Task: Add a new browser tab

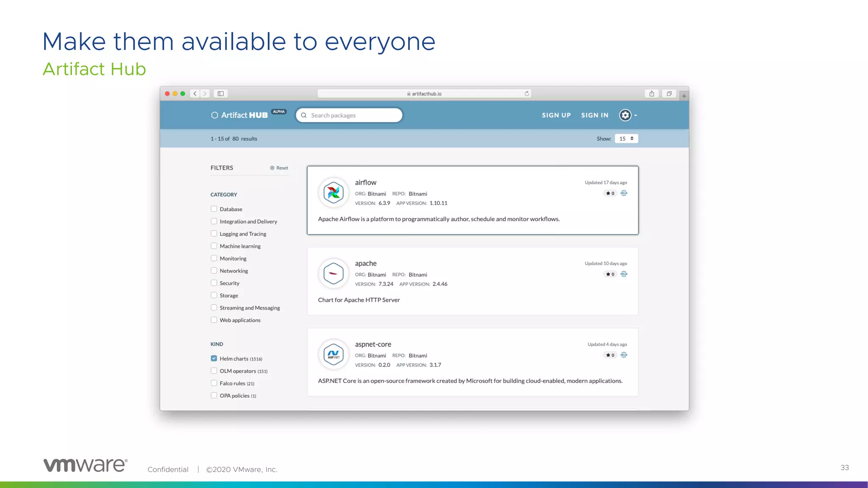Action: click(684, 96)
